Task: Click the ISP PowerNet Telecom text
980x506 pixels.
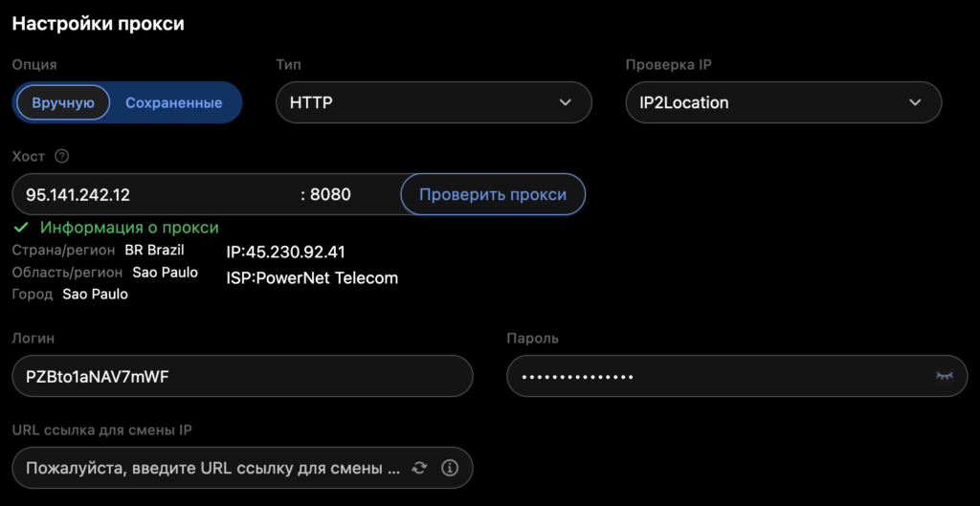Action: (x=312, y=278)
